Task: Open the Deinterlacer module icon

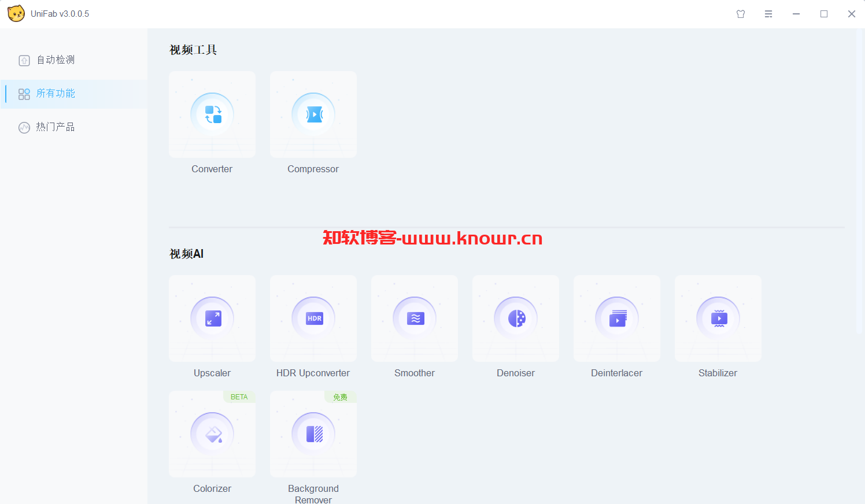Action: pyautogui.click(x=617, y=318)
